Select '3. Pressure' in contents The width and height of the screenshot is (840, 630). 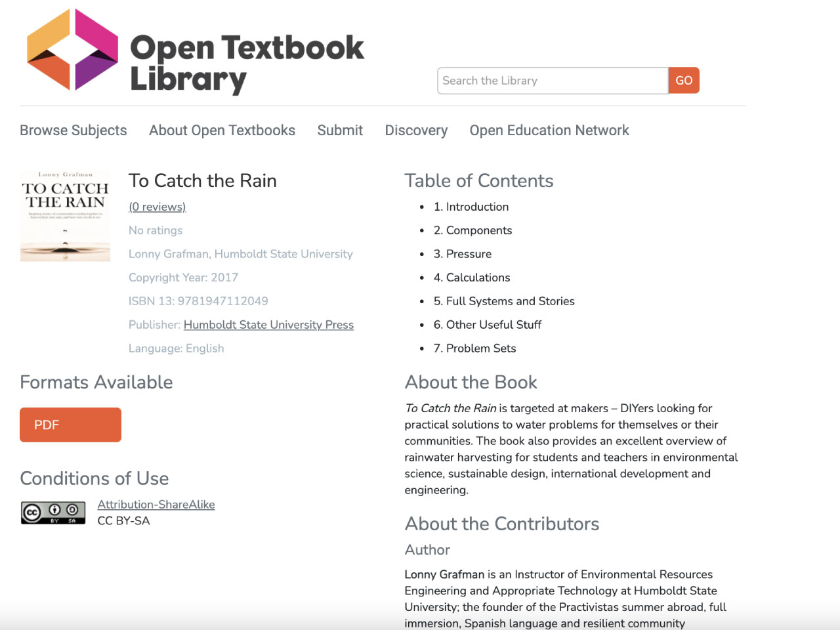coord(463,254)
